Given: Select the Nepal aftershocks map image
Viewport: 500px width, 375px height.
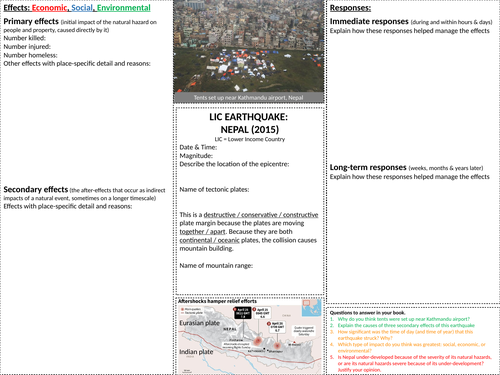Looking at the screenshot, I should (250, 336).
